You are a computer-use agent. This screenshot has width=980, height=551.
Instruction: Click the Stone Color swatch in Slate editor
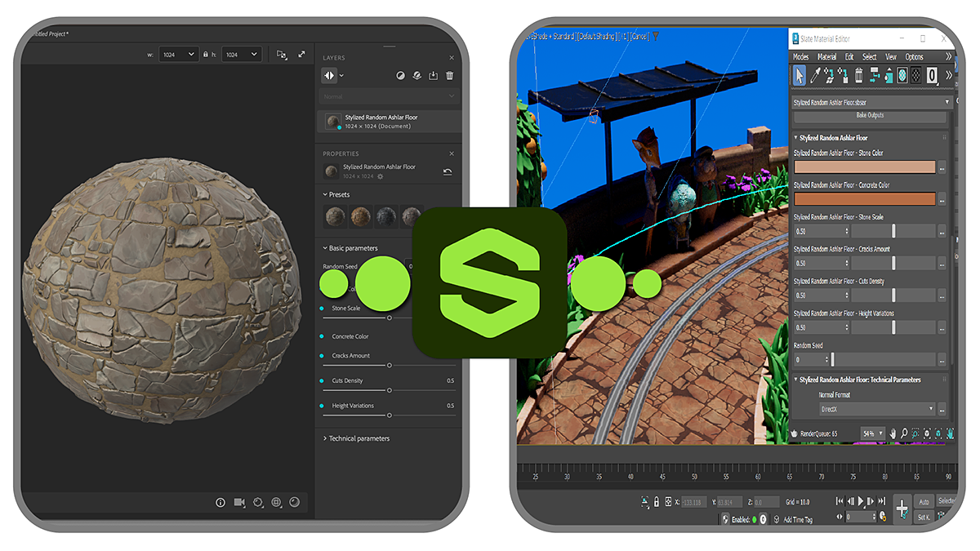tap(865, 167)
